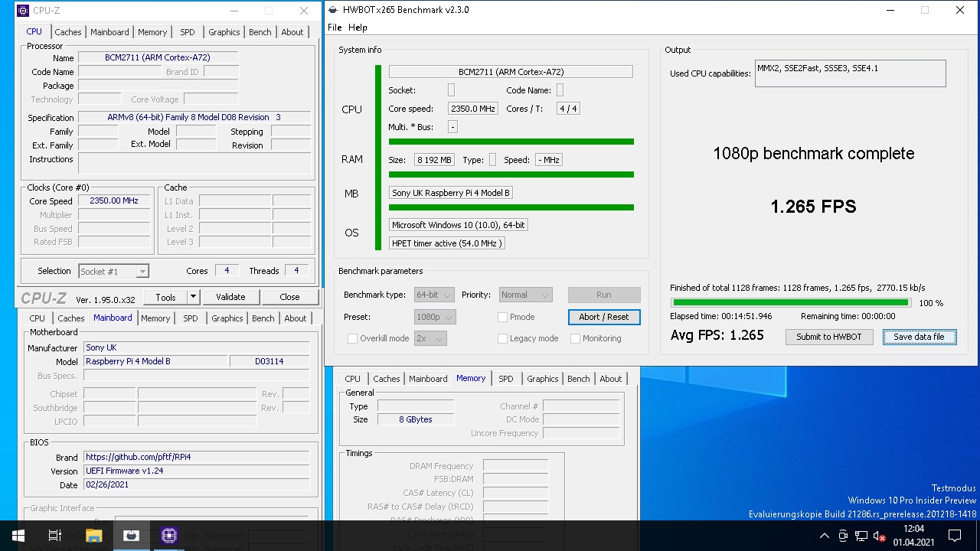Select Memory tab in Mainboard CPU-Z window

(x=155, y=318)
